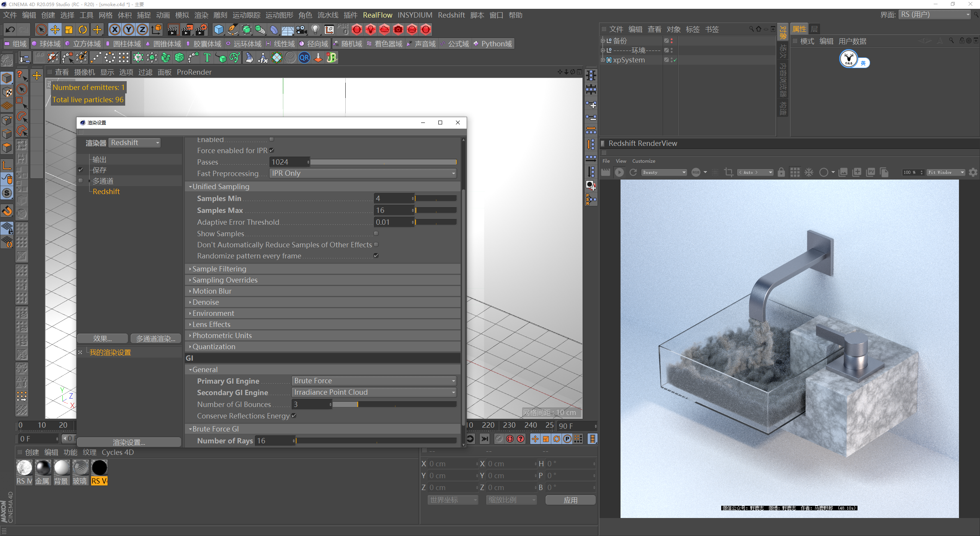Toggle Randomize pattern every frame checkbox
This screenshot has width=980, height=536.
click(376, 255)
